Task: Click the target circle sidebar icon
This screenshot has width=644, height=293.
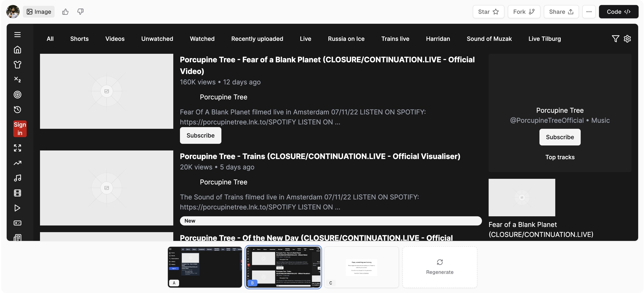Action: tap(17, 95)
